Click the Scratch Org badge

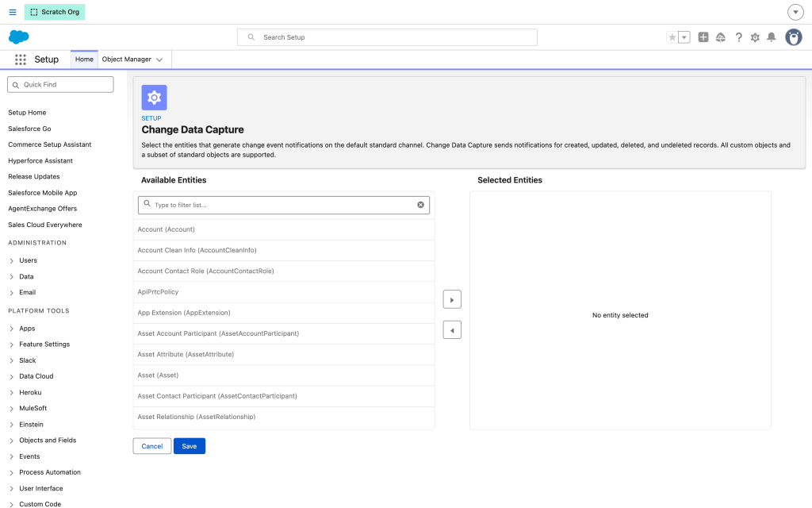(x=55, y=12)
